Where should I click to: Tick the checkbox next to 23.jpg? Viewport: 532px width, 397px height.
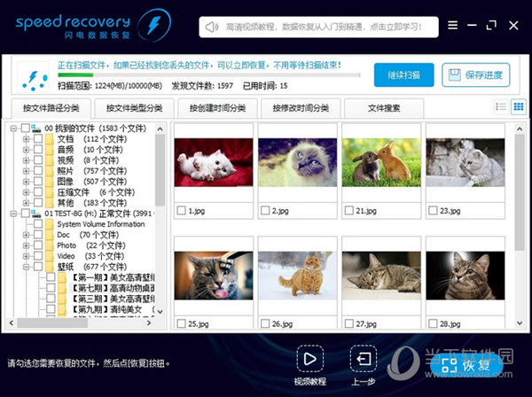click(x=432, y=211)
